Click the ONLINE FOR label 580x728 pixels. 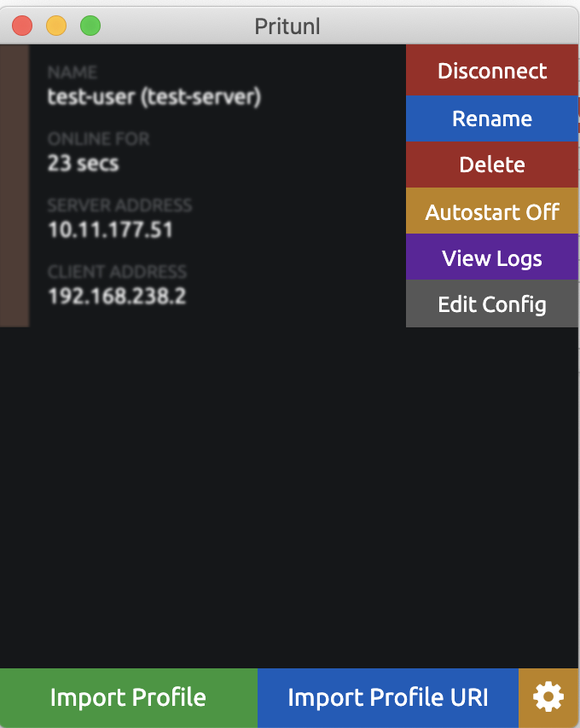[98, 139]
